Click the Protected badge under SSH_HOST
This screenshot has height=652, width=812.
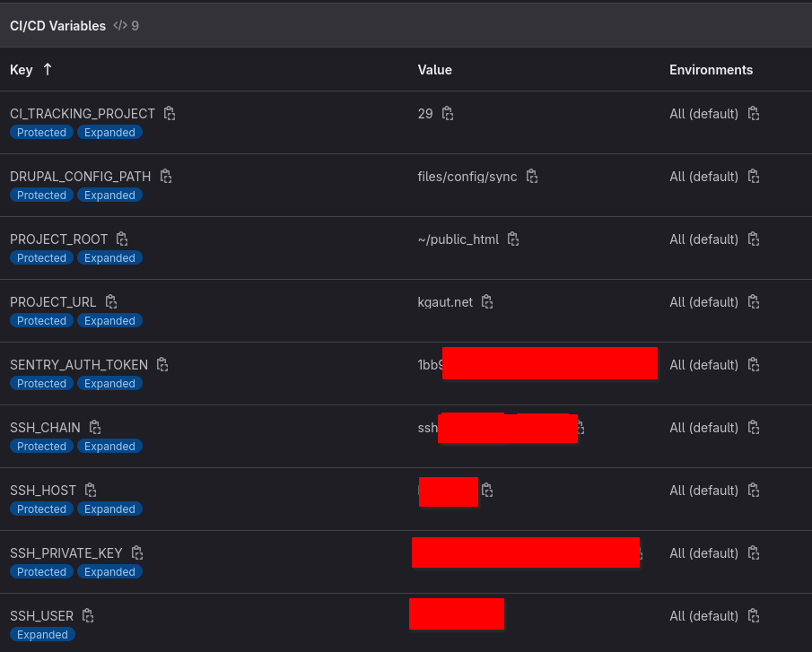(x=41, y=509)
